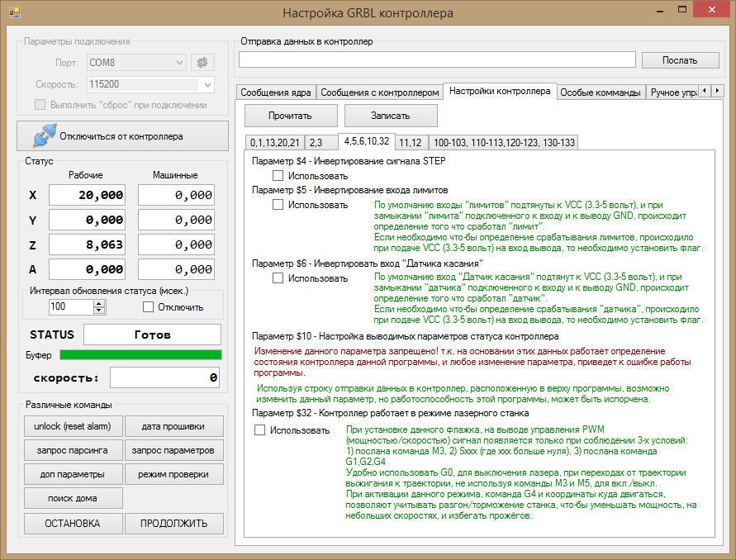Click the STATUS field showing Готов
736x560 pixels.
click(x=152, y=335)
